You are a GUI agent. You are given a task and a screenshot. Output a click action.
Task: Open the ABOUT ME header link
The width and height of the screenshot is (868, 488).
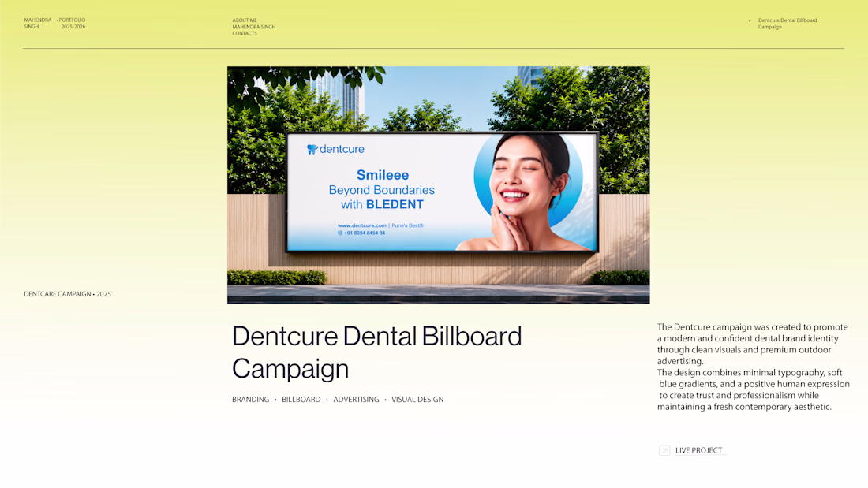[x=245, y=20]
